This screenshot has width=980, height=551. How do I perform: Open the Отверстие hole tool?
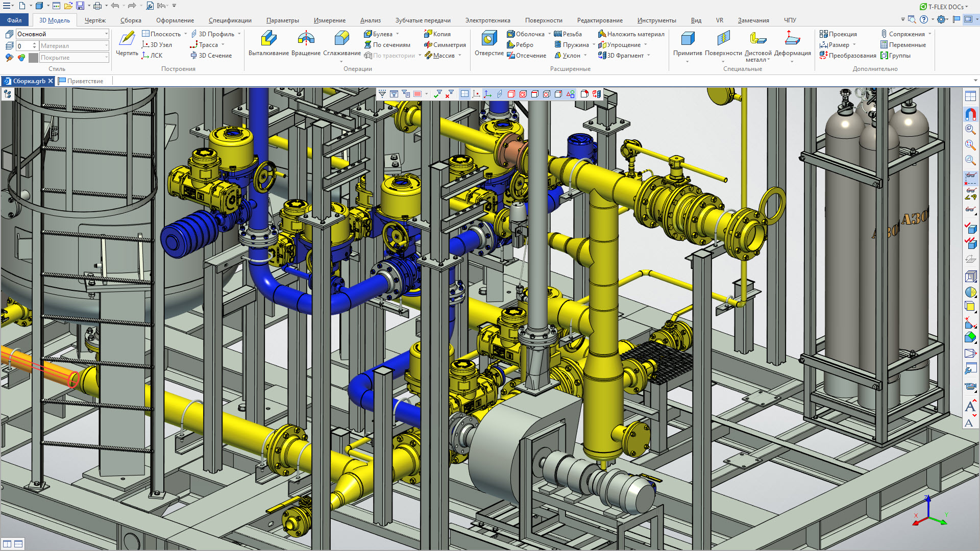[x=489, y=43]
